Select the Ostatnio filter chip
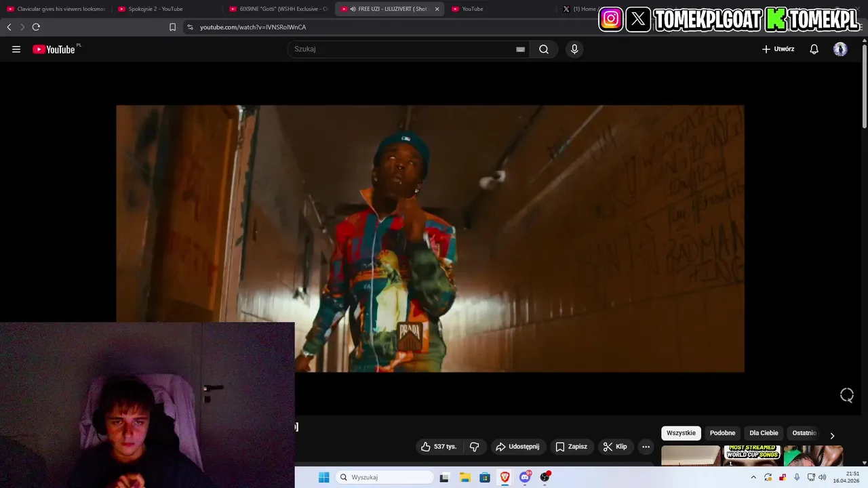This screenshot has height=488, width=868. click(804, 433)
